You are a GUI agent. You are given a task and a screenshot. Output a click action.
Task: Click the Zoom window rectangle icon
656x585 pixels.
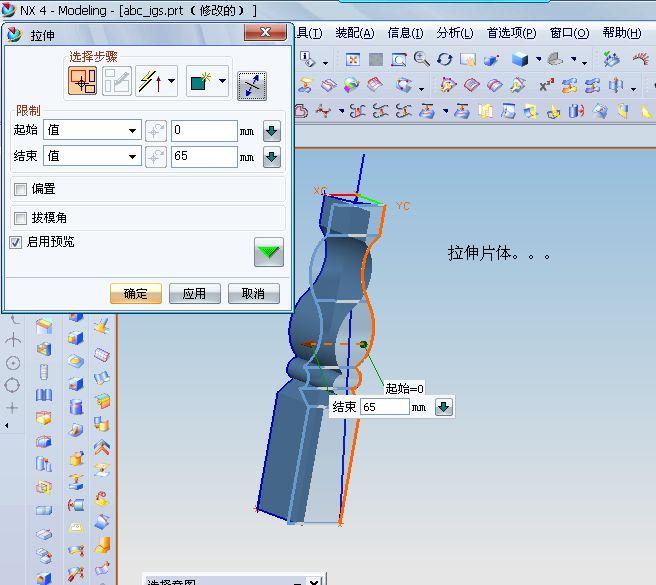pos(399,60)
